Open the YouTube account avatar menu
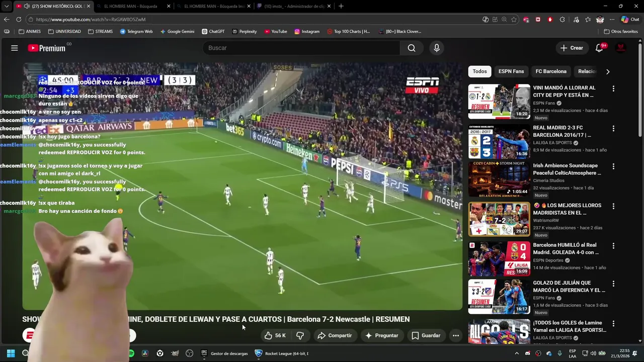 tap(621, 48)
